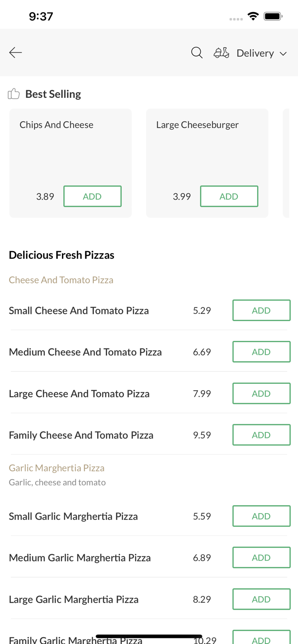Add Large Garlic Marghertia Pizza
The image size is (298, 644).
pyautogui.click(x=261, y=599)
